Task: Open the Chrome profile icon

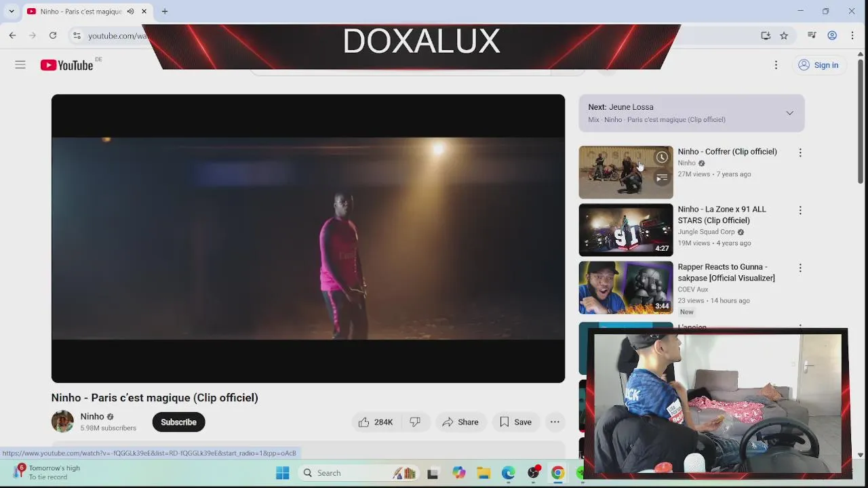Action: point(832,35)
